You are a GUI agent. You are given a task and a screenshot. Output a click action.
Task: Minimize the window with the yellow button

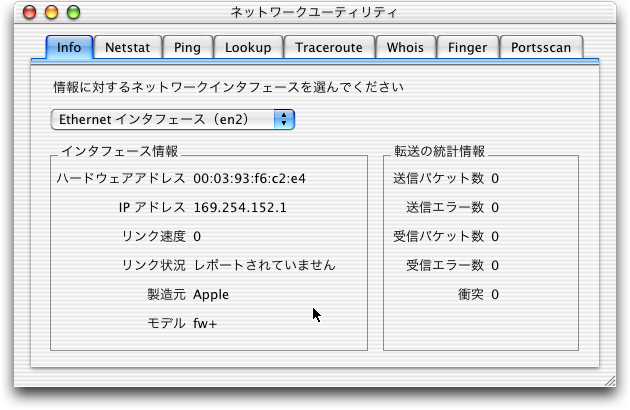click(x=50, y=13)
